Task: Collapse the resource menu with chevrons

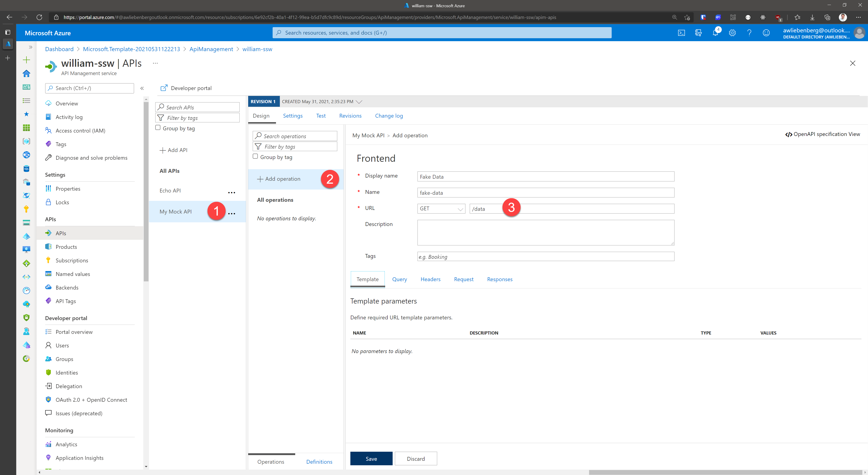Action: pos(142,88)
